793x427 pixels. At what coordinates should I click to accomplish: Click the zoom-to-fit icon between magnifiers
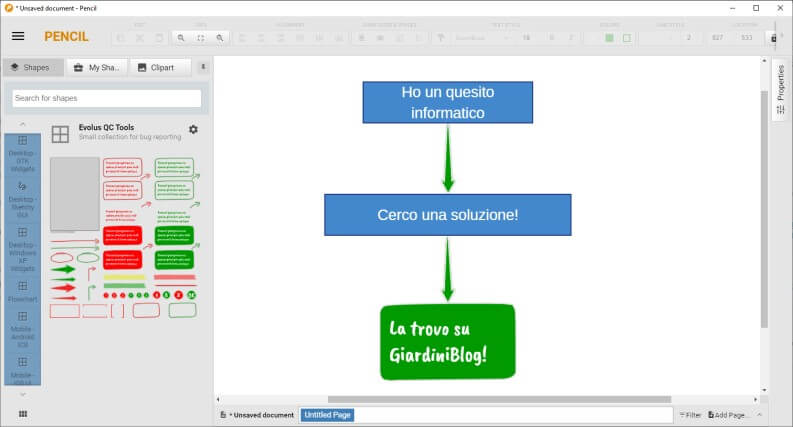click(x=201, y=38)
